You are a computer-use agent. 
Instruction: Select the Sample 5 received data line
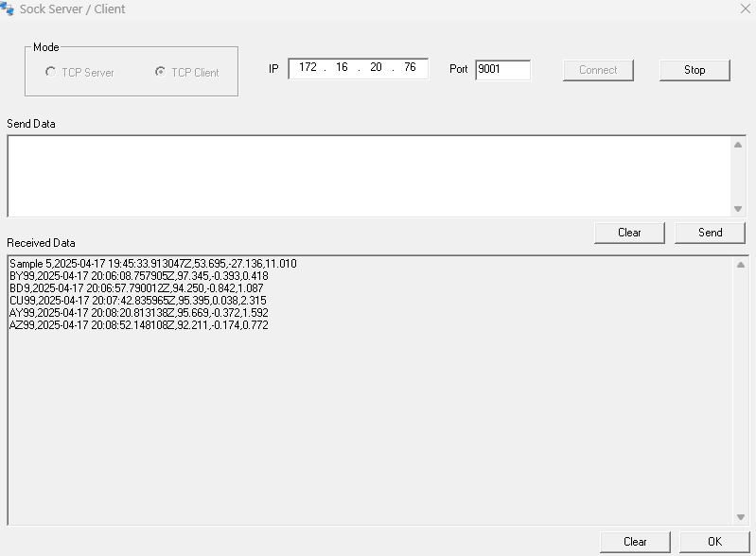tap(153, 264)
